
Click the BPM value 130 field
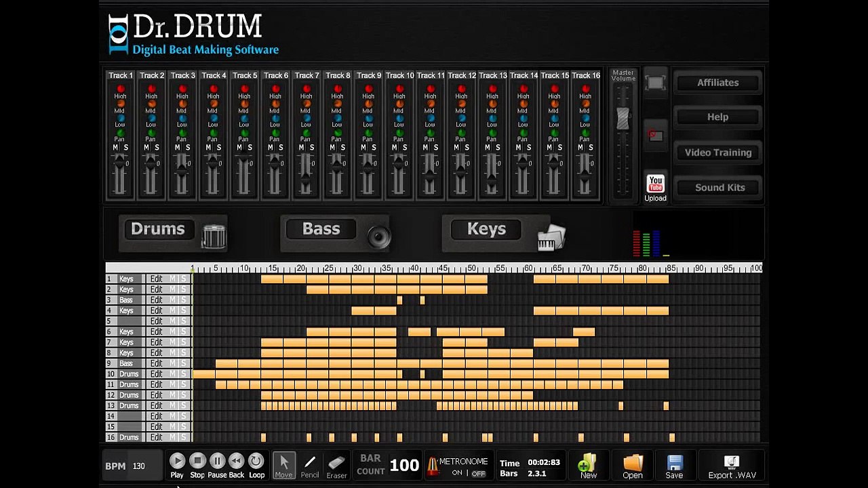(x=138, y=466)
